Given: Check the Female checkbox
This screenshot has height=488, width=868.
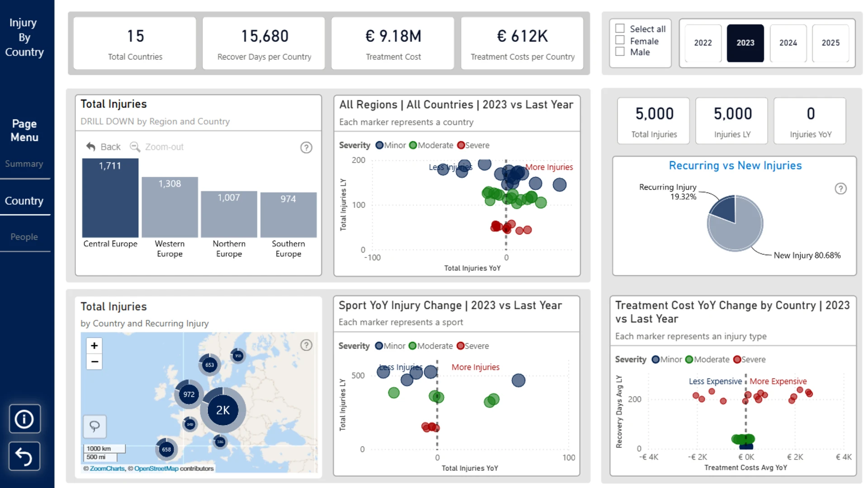Looking at the screenshot, I should tap(620, 40).
